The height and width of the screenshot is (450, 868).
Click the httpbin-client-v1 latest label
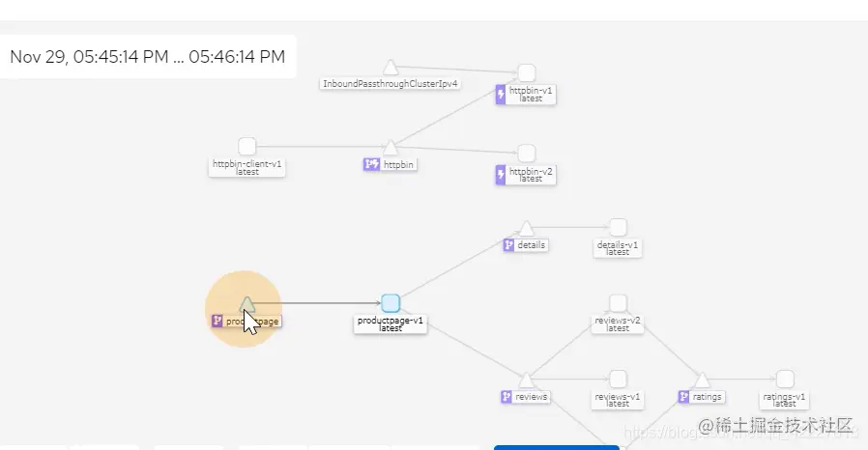(x=246, y=167)
